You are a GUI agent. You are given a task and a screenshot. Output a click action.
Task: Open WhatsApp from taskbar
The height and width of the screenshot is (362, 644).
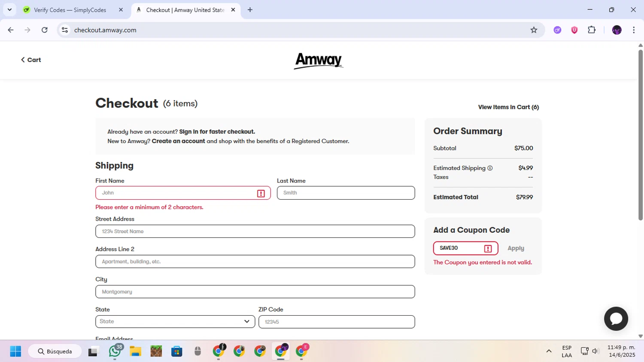[115, 351]
